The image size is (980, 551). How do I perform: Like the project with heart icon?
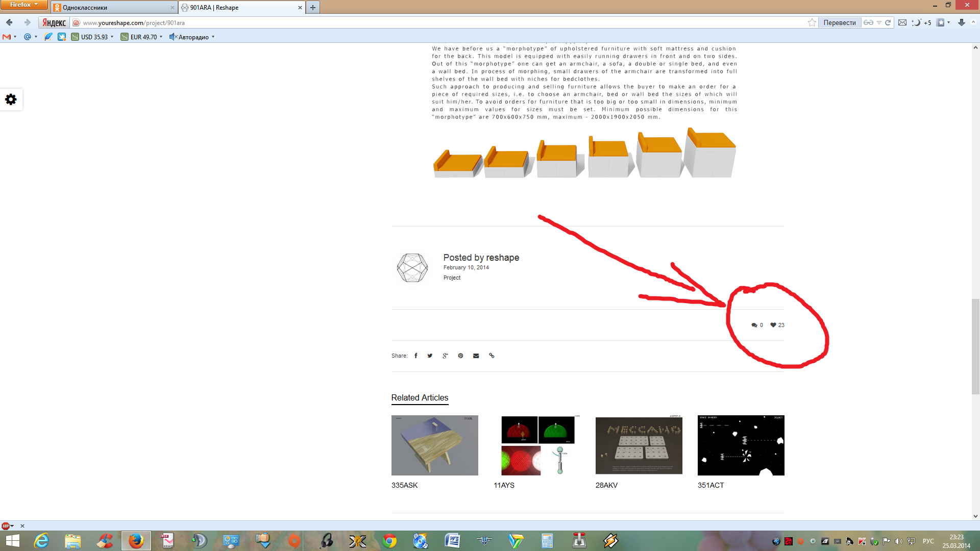click(773, 325)
